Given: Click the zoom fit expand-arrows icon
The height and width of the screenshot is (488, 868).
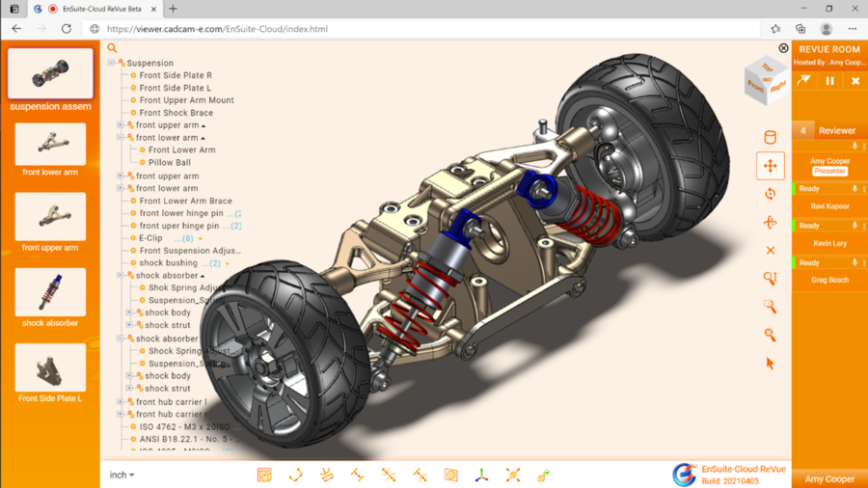Looking at the screenshot, I should (x=513, y=475).
